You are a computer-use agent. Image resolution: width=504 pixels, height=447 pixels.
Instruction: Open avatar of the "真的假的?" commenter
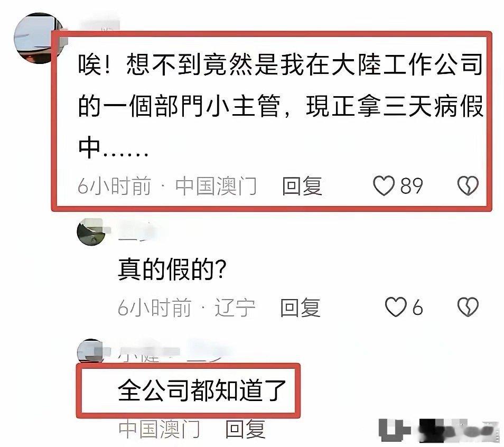coord(91,231)
